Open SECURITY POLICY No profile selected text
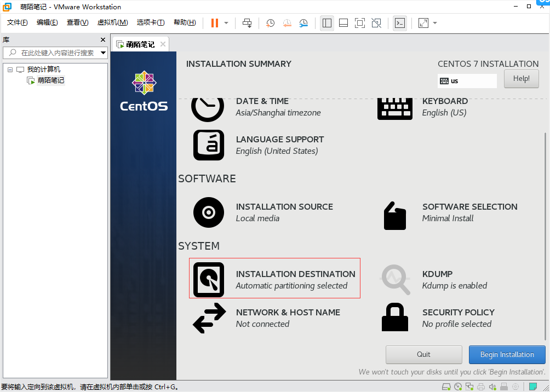This screenshot has width=550, height=392. 457,324
